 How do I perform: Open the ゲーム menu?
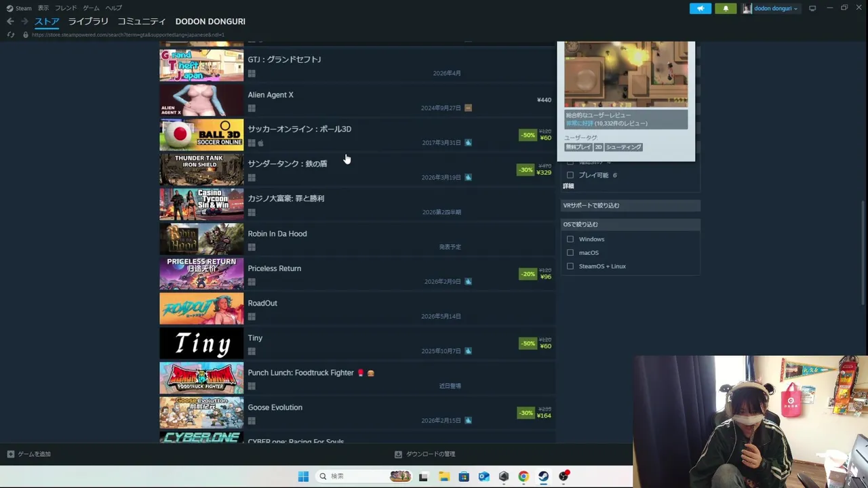[91, 8]
